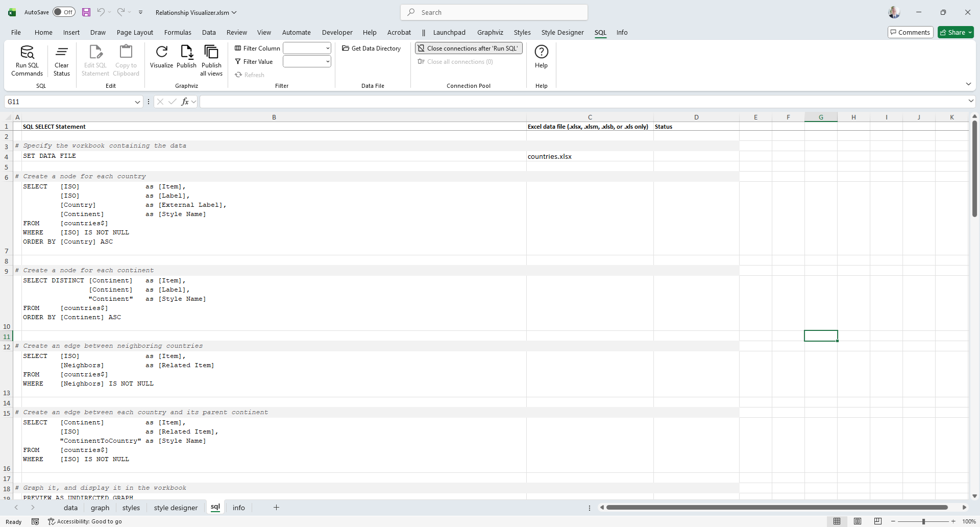The image size is (980, 527).
Task: Open the Help icon in ribbon
Action: click(x=541, y=53)
